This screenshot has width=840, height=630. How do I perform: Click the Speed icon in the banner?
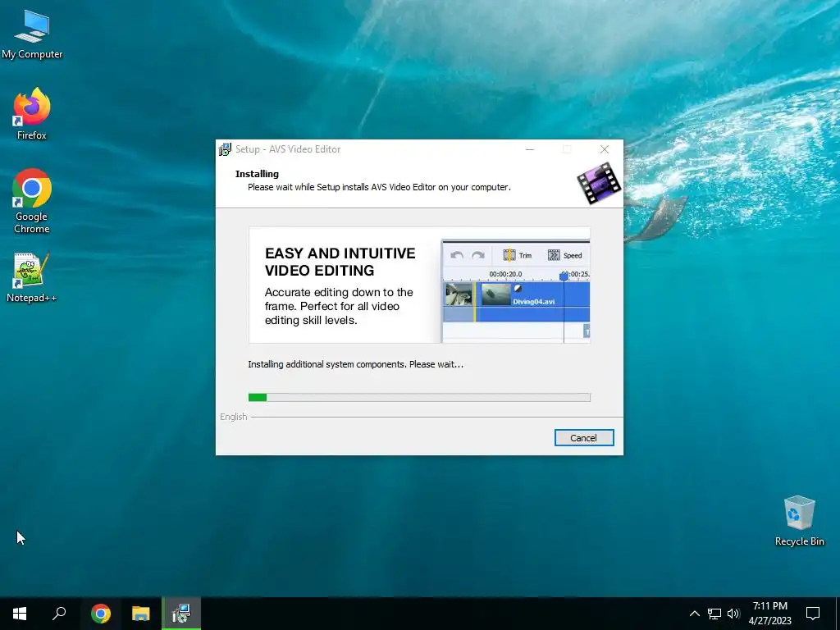tap(554, 255)
